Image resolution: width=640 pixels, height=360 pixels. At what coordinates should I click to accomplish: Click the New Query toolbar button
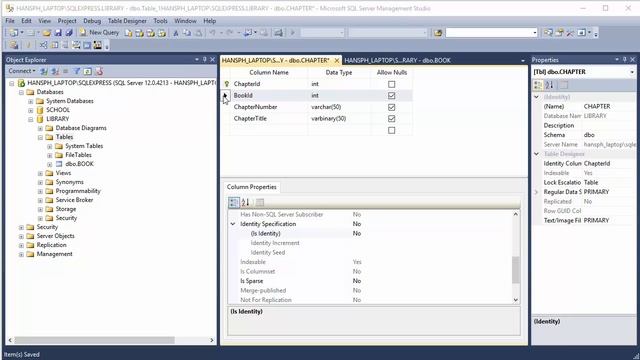click(99, 33)
